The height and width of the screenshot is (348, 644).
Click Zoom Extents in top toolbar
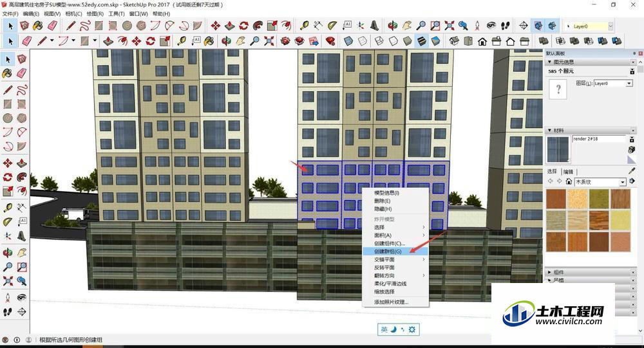click(x=450, y=26)
